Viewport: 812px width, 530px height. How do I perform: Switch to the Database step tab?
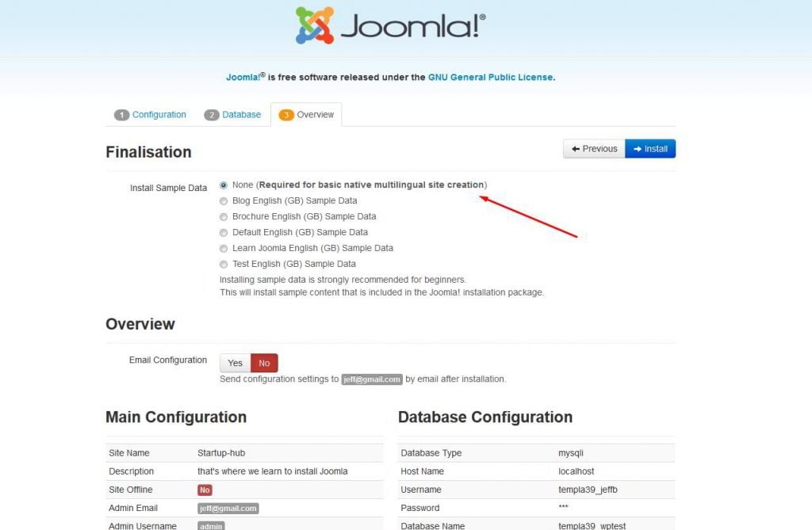[241, 115]
